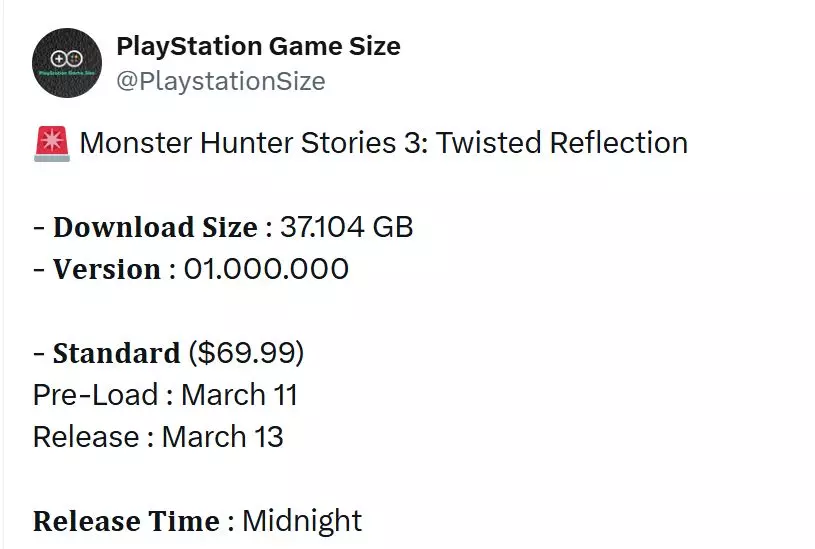Click the bold "Standard" edition label

(x=116, y=354)
